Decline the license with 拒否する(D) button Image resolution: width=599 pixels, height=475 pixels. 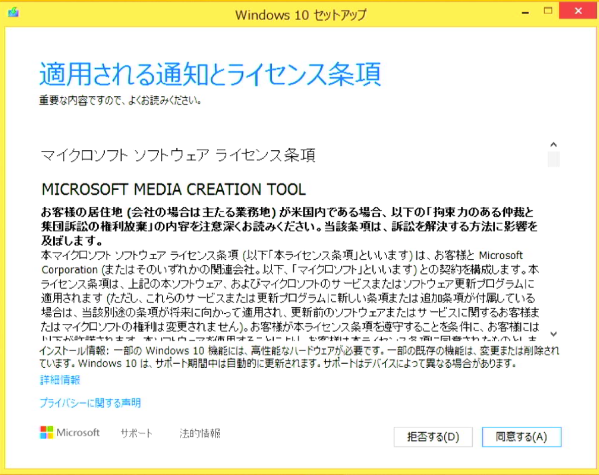(x=433, y=436)
